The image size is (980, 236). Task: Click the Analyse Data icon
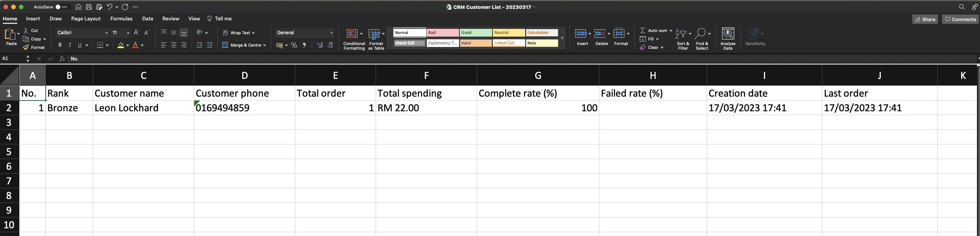[x=727, y=35]
